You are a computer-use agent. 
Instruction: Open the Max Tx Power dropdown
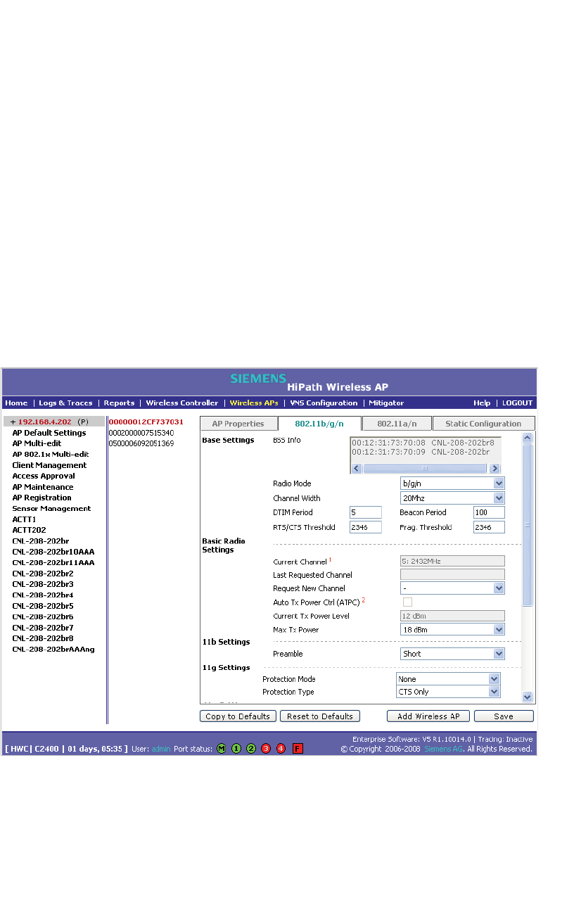coord(452,629)
